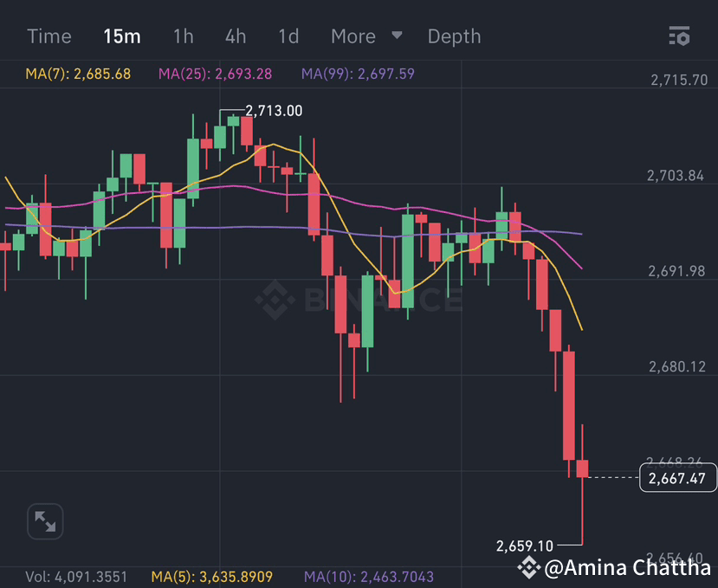Viewport: 718px width, 588px height.
Task: Toggle off the 15m interval highlight
Action: coord(122,36)
